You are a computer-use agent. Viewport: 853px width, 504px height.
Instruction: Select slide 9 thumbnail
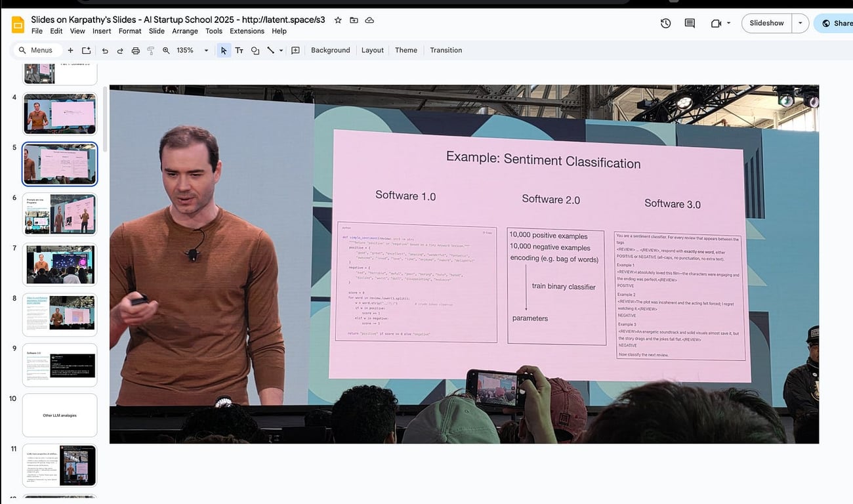pyautogui.click(x=60, y=364)
